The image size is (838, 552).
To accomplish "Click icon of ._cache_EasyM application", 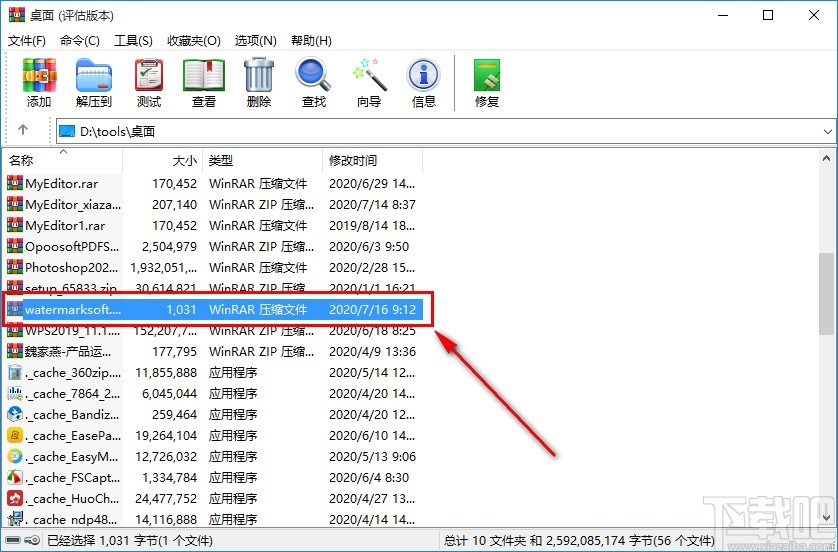I will [x=15, y=456].
